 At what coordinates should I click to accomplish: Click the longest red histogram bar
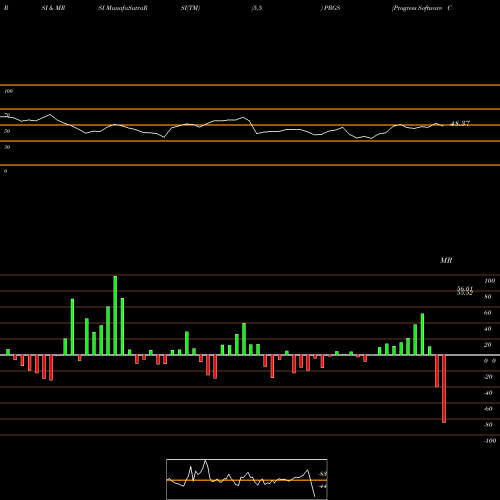click(x=444, y=389)
